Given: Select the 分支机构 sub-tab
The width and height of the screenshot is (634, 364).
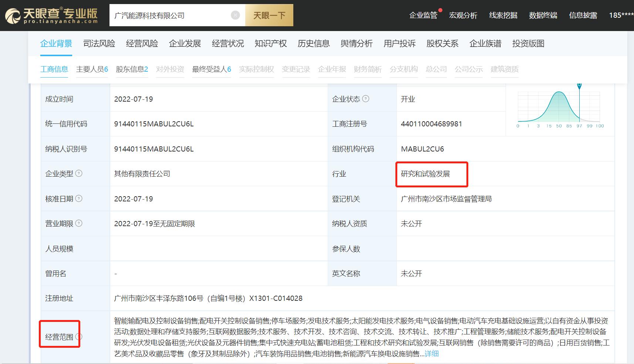Looking at the screenshot, I should (x=404, y=69).
